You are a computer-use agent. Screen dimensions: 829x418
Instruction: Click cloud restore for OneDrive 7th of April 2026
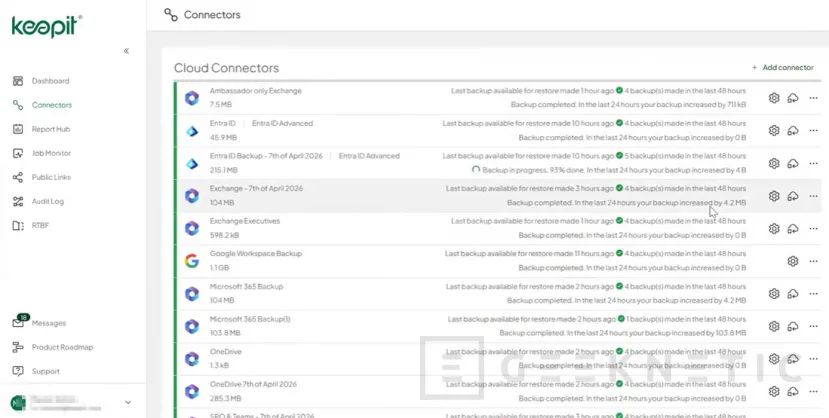pos(793,392)
